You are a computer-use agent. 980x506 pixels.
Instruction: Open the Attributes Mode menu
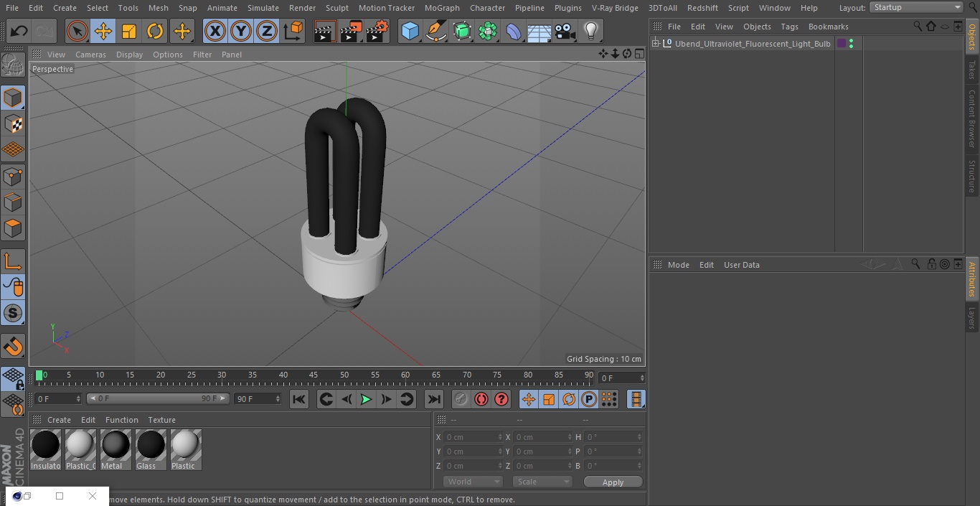point(678,265)
